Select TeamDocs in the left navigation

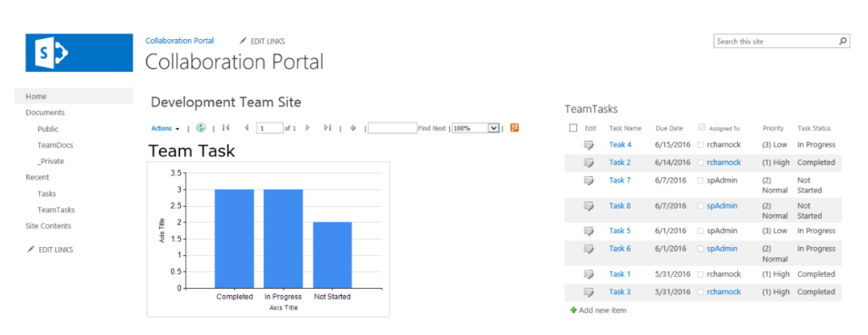tap(55, 145)
